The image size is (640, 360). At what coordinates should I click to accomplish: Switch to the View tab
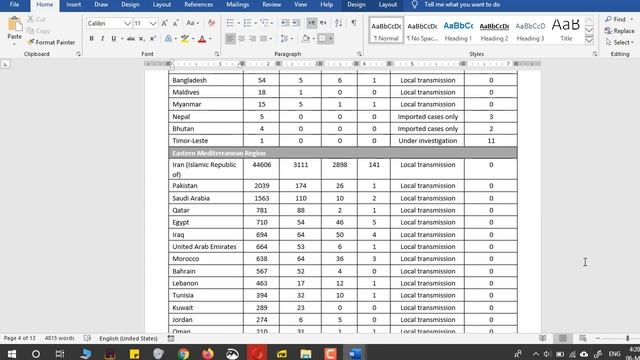(x=300, y=5)
